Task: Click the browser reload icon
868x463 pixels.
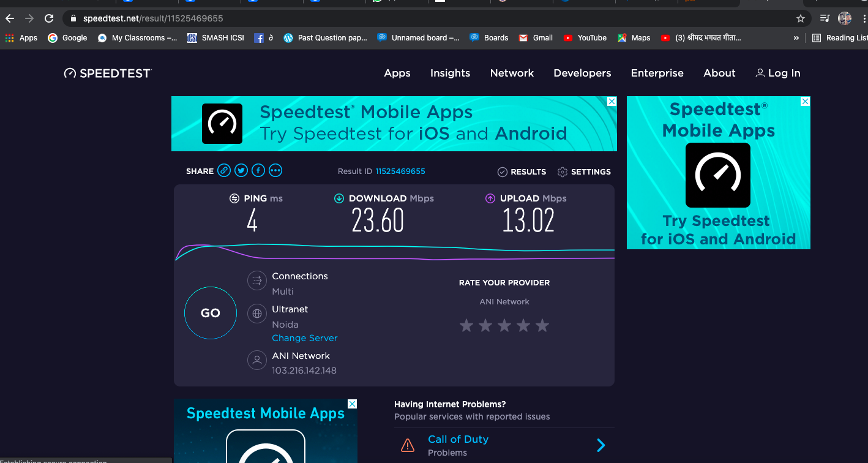Action: point(49,18)
